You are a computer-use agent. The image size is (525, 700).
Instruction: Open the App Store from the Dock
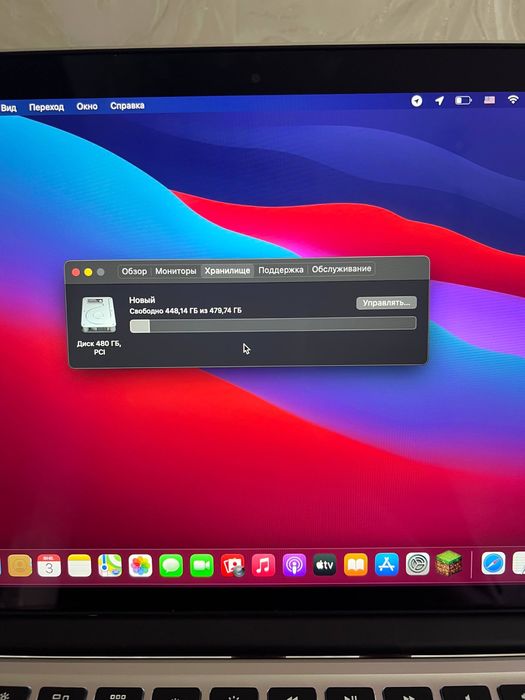tap(387, 564)
